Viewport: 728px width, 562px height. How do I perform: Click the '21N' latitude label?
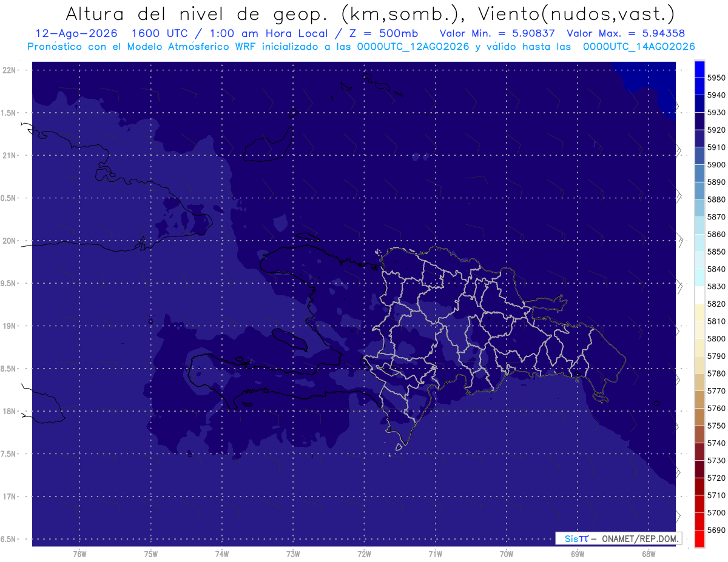coord(9,156)
